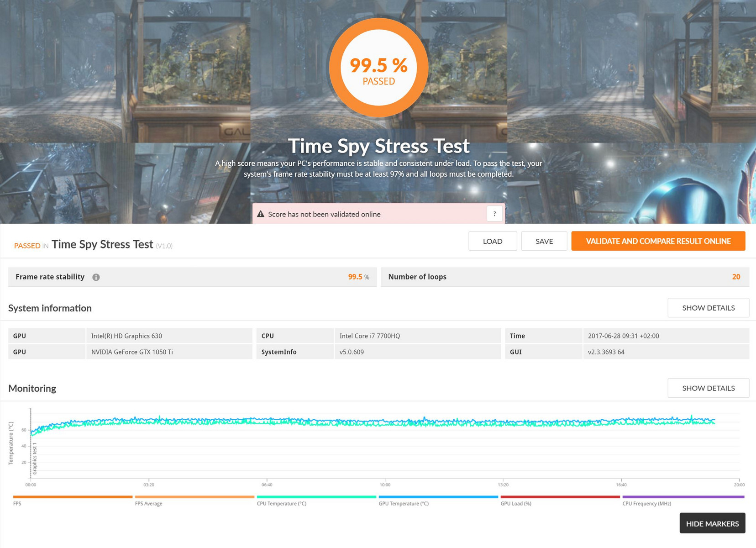
Task: Select the NVIDIA GeForce GTX 1050 Ti entry
Action: [x=132, y=352]
